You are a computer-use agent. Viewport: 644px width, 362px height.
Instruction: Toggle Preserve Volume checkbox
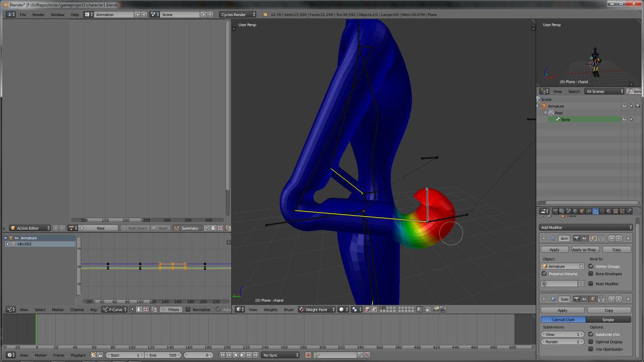pos(544,274)
